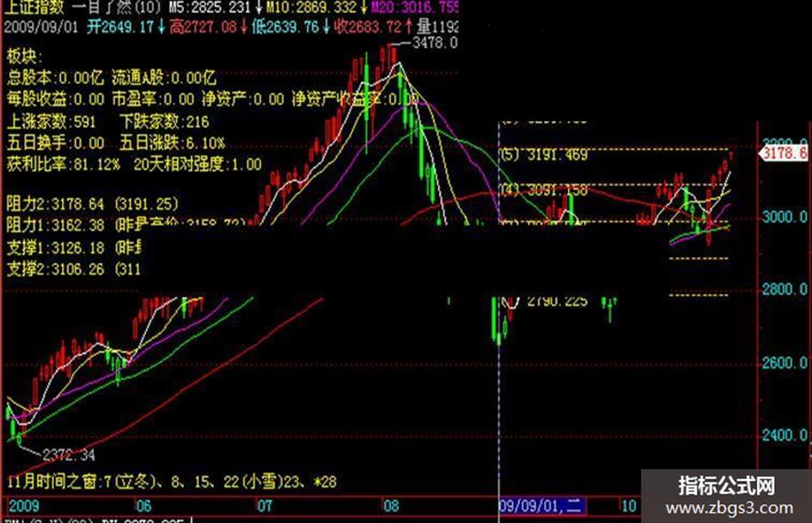
Task: Click the low label 2372.34
Action: pos(69,455)
